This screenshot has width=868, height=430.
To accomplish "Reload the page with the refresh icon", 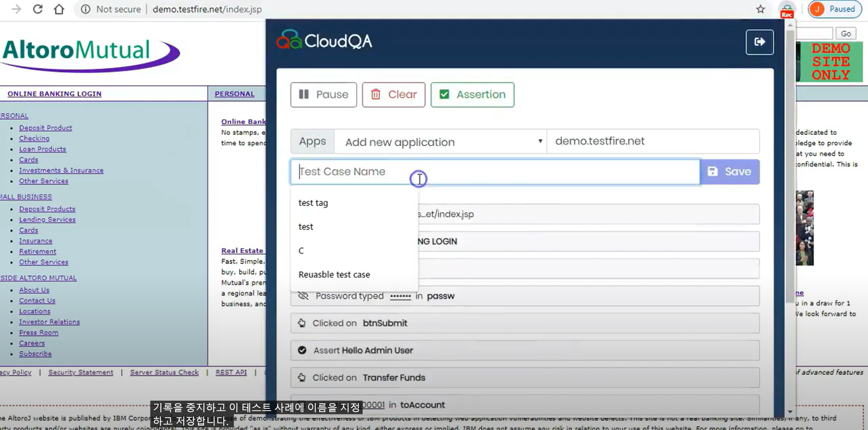I will [38, 9].
